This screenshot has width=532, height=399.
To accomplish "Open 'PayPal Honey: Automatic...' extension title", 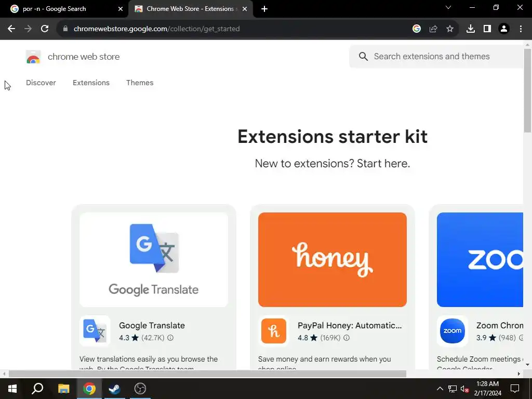I will [350, 325].
